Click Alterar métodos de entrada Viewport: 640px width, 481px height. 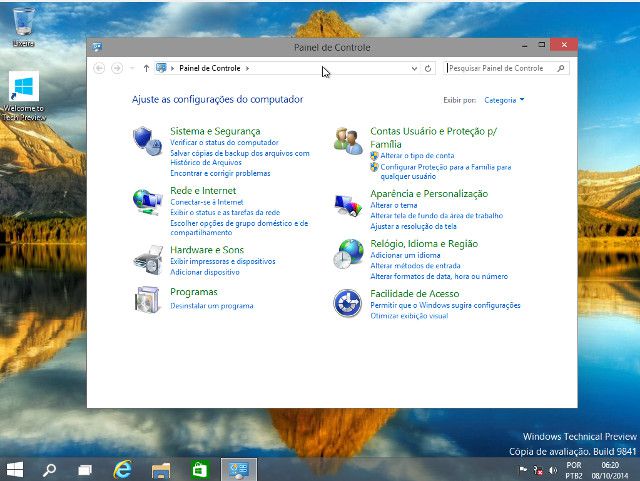[415, 266]
